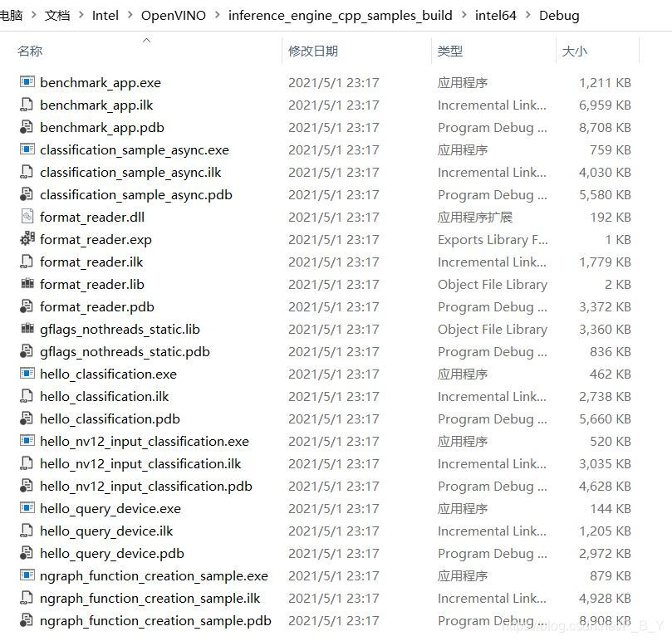Click the gflags_nothreads_static.pdb icon
The height and width of the screenshot is (641, 672).
pyautogui.click(x=27, y=350)
